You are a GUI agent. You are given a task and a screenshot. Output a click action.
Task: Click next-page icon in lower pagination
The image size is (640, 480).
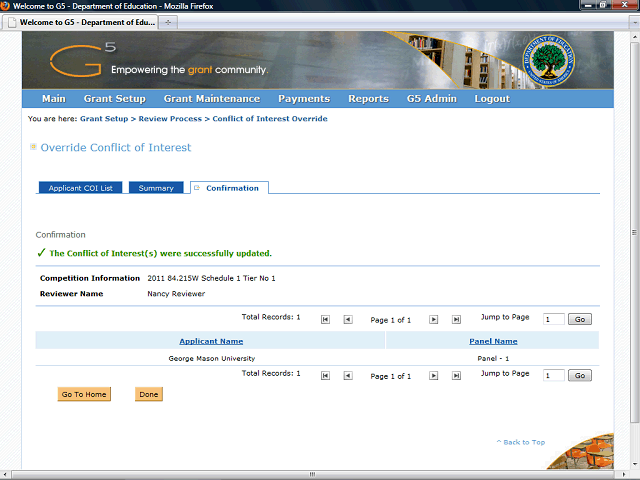433,376
